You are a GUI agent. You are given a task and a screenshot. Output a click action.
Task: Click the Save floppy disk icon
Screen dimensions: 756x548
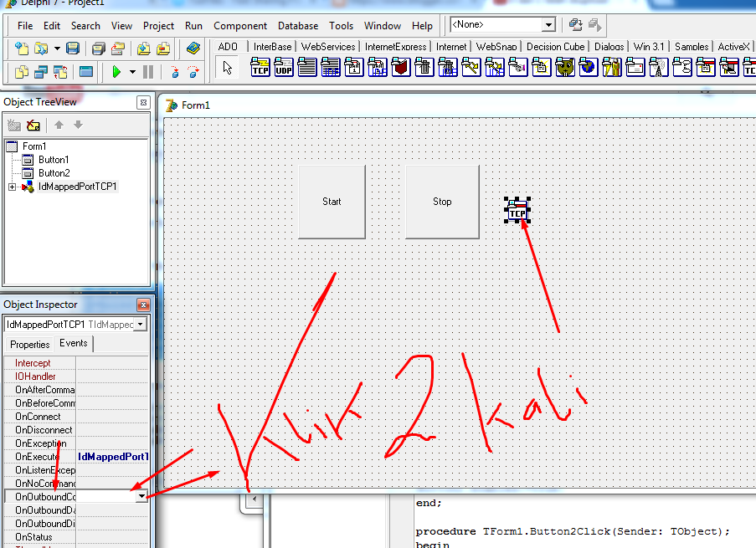point(73,49)
